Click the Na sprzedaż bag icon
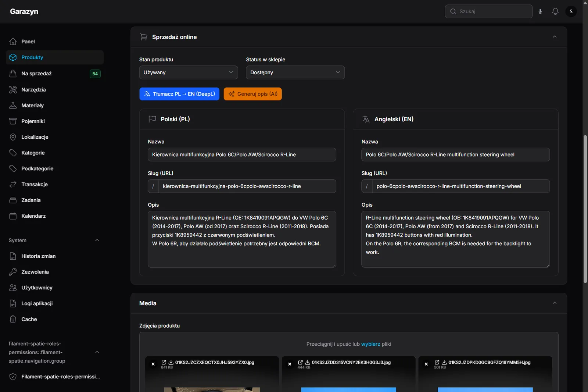The height and width of the screenshot is (392, 588). [13, 74]
